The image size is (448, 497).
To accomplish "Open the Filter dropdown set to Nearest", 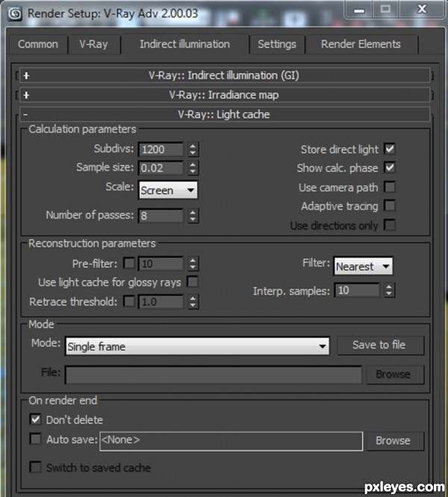I will [364, 266].
